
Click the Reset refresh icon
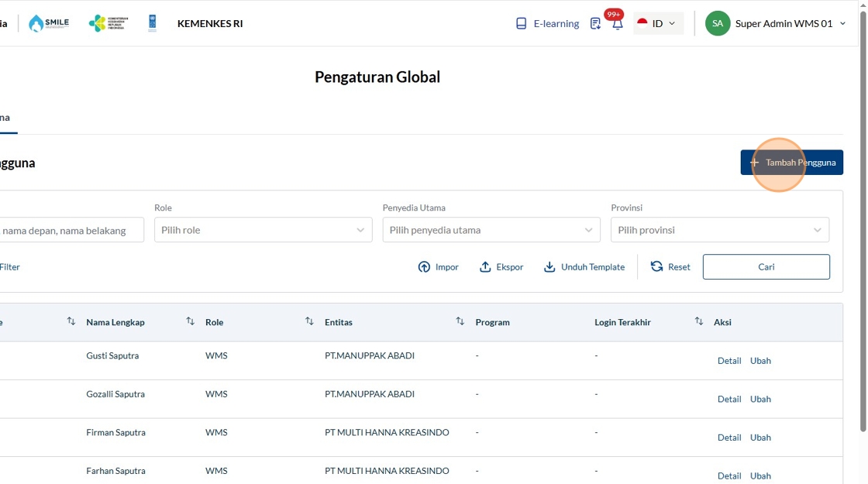pos(656,266)
